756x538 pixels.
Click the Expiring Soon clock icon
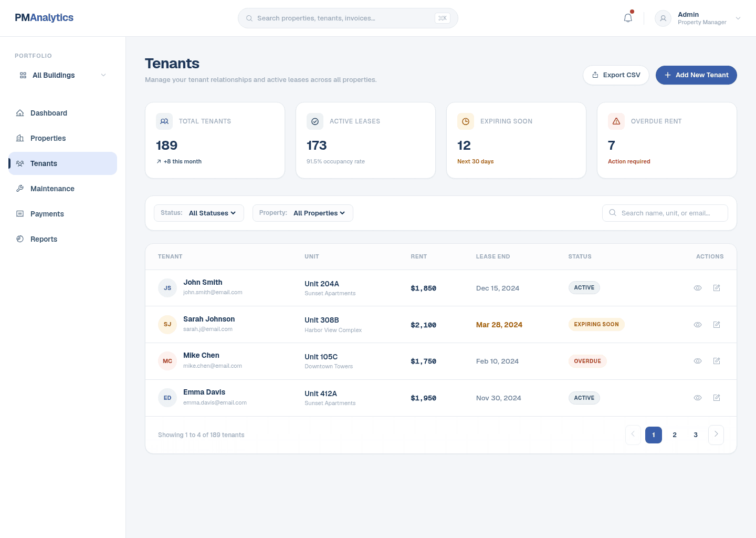466,121
